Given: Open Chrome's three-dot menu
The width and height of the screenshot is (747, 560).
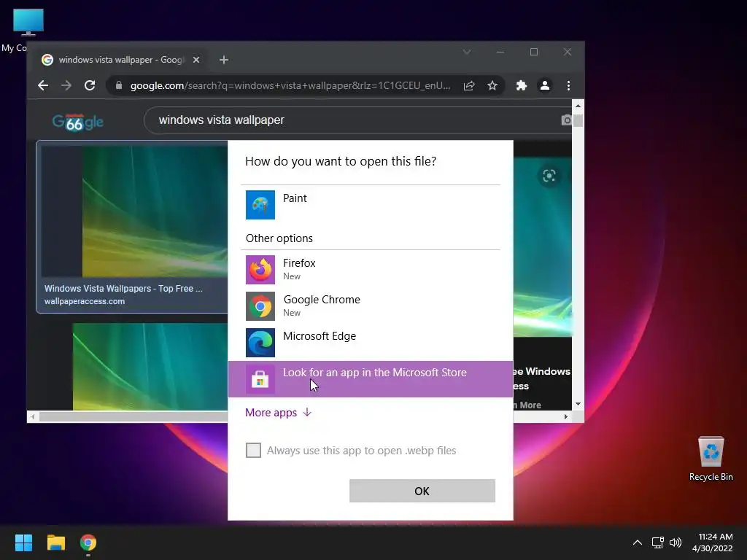Looking at the screenshot, I should click(x=568, y=86).
